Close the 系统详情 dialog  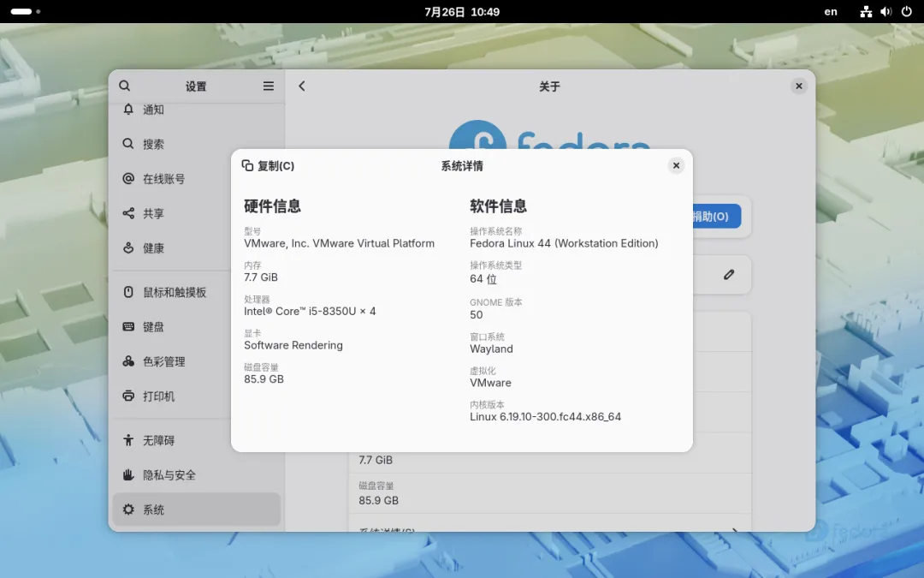[676, 166]
